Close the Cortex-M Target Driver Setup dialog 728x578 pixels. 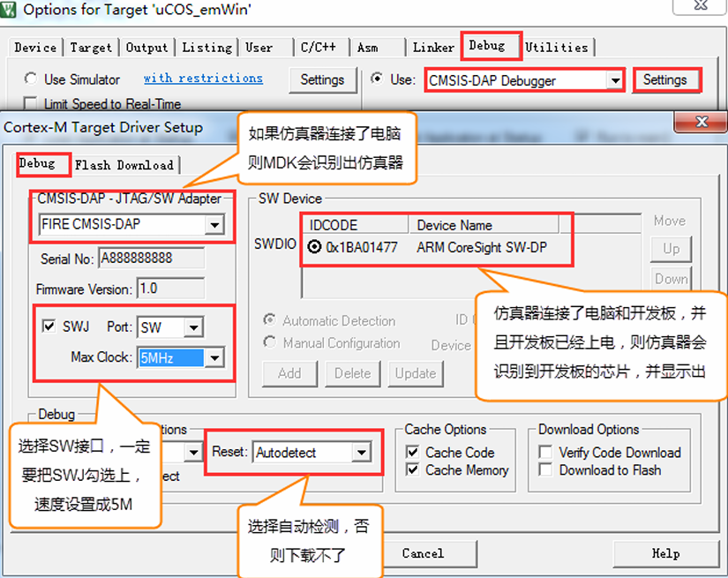(x=702, y=122)
